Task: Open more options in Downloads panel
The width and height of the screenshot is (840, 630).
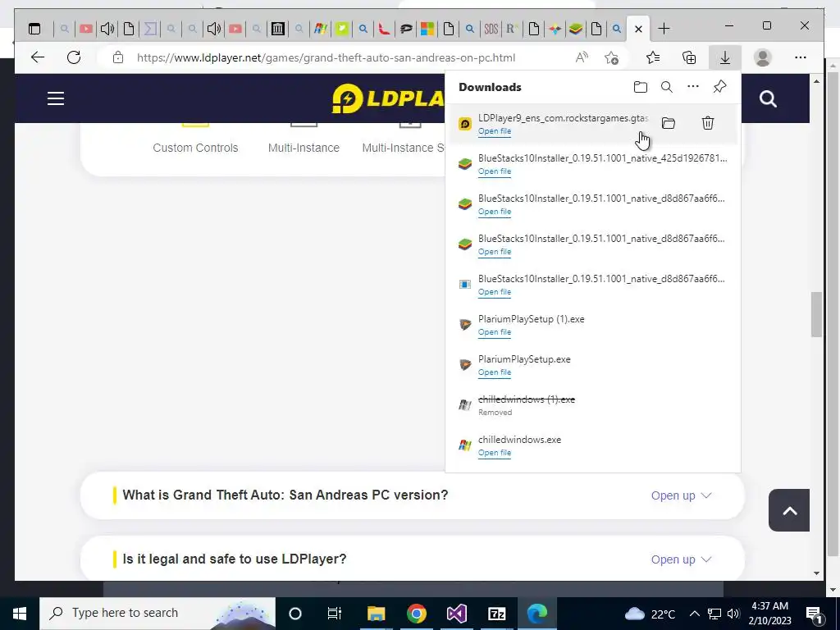Action: click(693, 87)
